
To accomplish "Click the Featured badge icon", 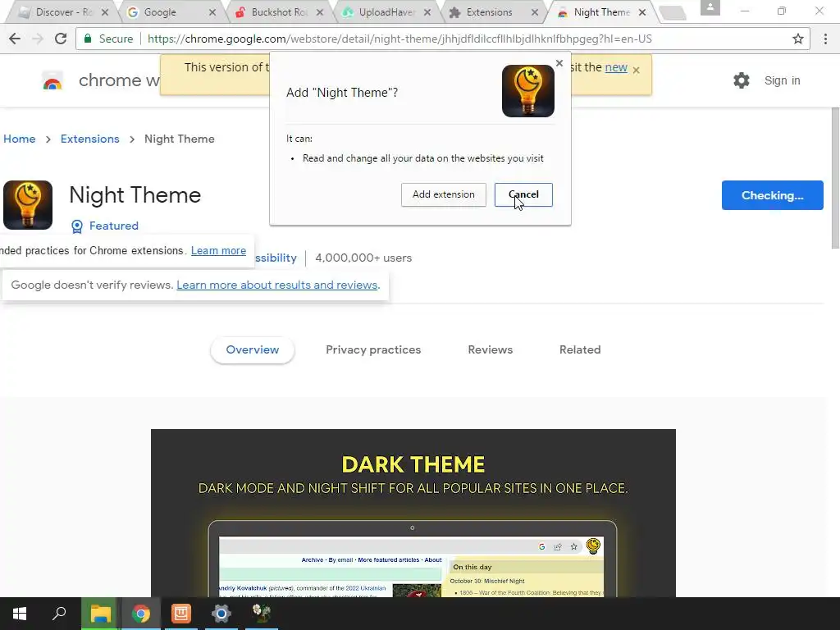I will [x=77, y=226].
